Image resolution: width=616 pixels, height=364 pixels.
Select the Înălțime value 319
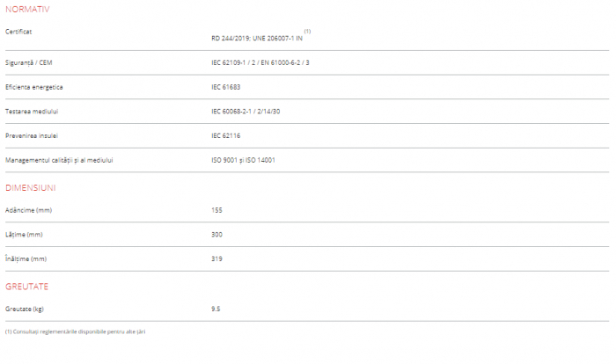217,259
